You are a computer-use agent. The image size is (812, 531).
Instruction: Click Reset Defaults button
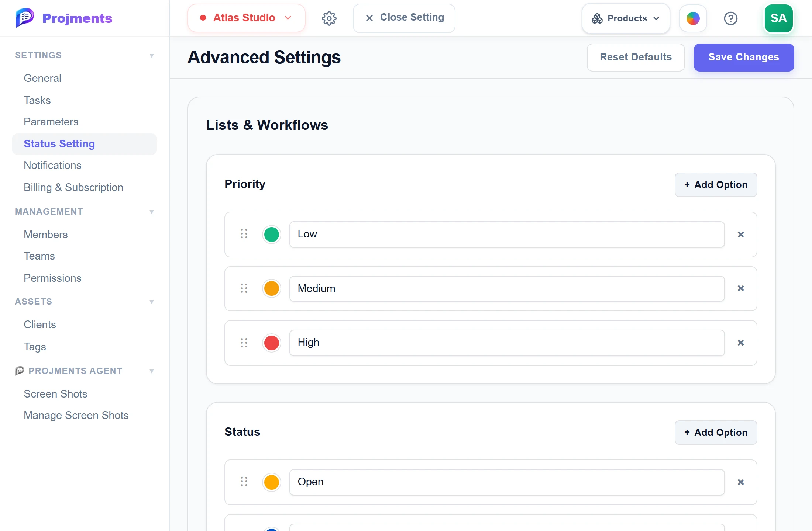point(636,57)
